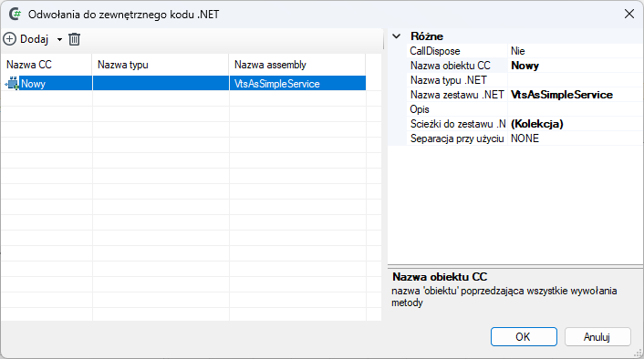The image size is (644, 359).
Task: Sort by Nazwa CC column header
Action: pyautogui.click(x=47, y=65)
